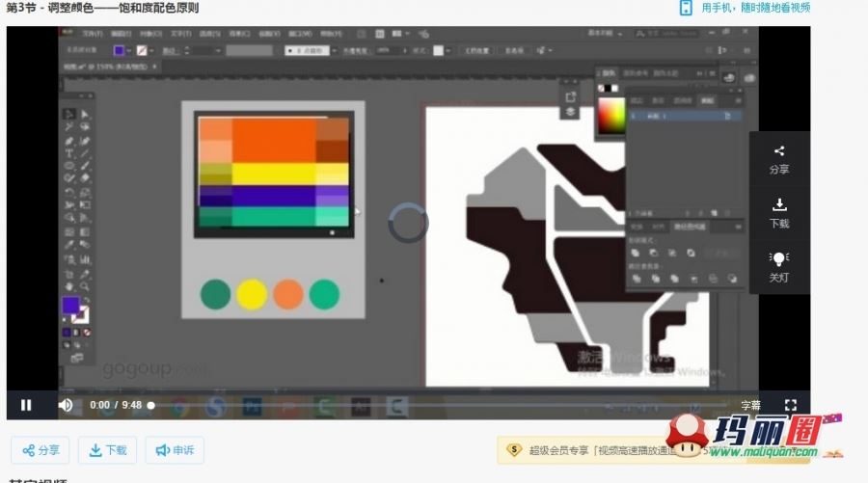The image size is (868, 483).
Task: Open 用手机，随时随地看视频 link
Action: coord(755,8)
